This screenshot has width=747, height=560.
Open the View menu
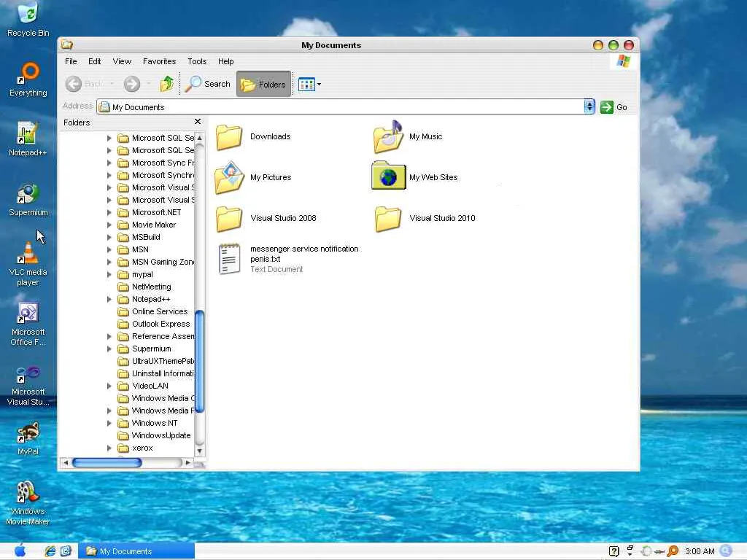[122, 61]
